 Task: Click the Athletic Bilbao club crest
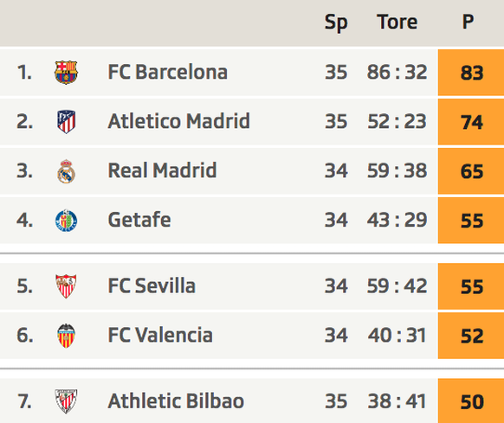coord(66,401)
